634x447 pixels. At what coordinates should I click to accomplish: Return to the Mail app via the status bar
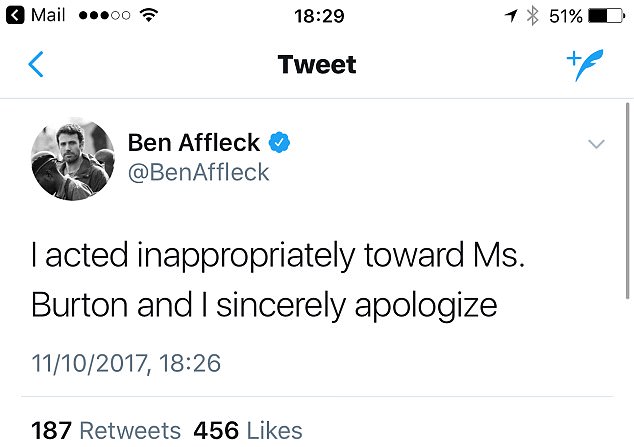tap(40, 16)
